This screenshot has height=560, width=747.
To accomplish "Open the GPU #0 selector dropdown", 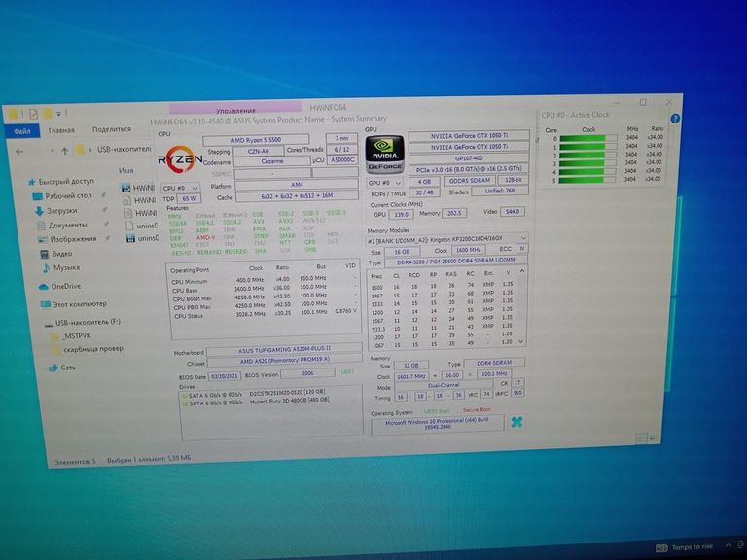I will 384,183.
